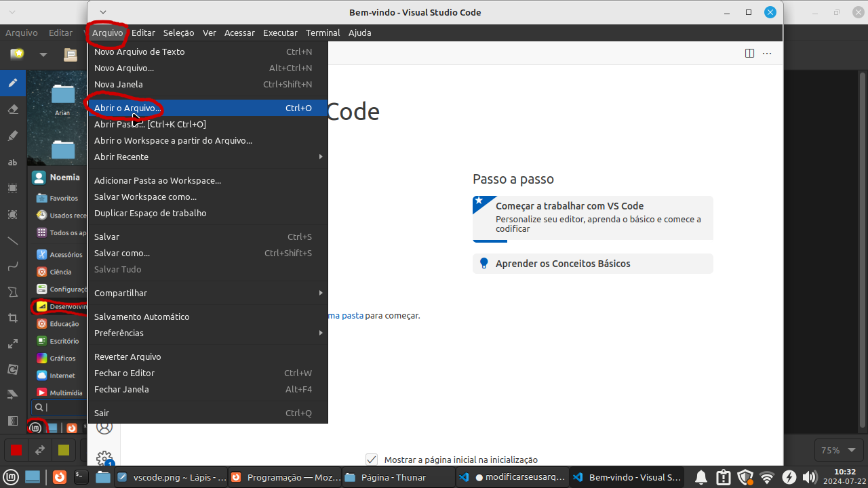This screenshot has height=488, width=868.
Task: Click the scale arrows tool in Lápis
Action: click(x=12, y=344)
